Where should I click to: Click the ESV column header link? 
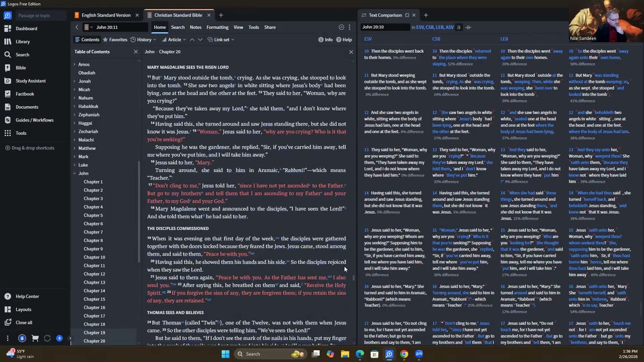click(368, 39)
